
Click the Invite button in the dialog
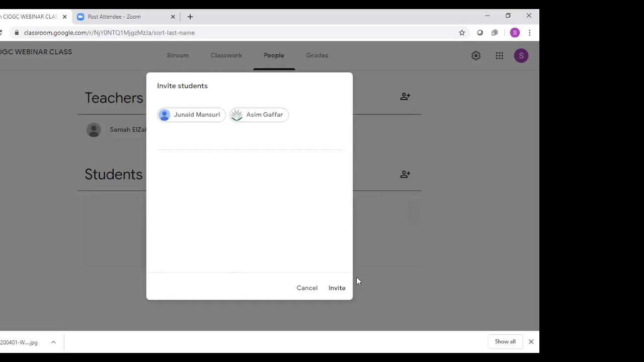click(x=337, y=288)
